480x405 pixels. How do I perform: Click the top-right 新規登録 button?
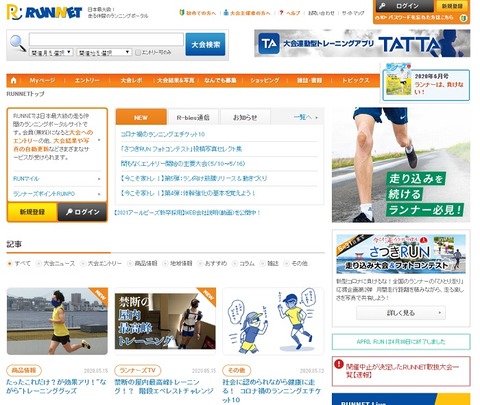pos(452,6)
